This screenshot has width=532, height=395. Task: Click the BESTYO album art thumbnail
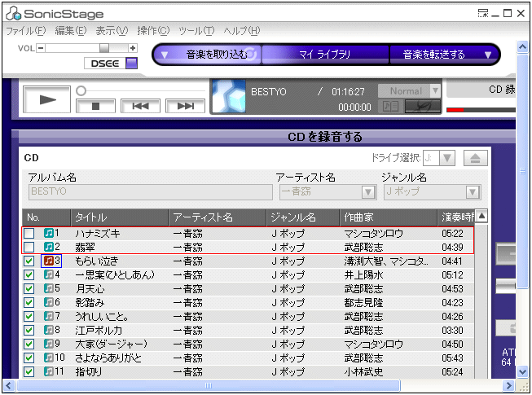click(x=229, y=96)
